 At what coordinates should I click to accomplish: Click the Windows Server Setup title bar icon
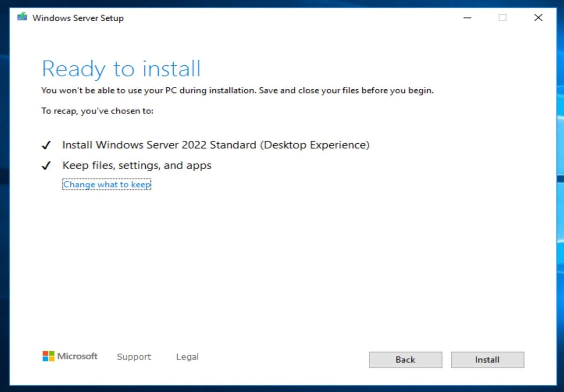(x=21, y=17)
